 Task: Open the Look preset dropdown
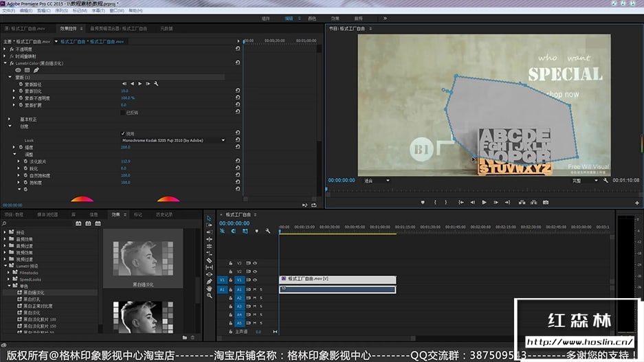(173, 140)
